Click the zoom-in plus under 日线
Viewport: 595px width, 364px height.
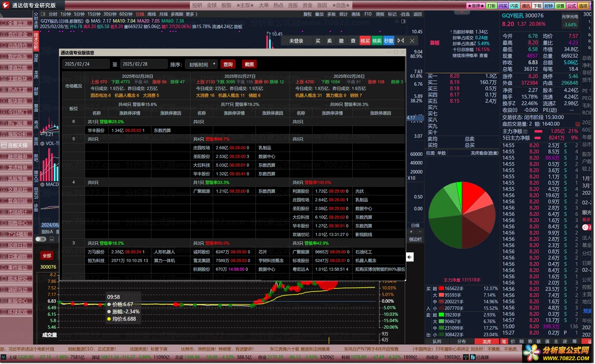pos(411,231)
